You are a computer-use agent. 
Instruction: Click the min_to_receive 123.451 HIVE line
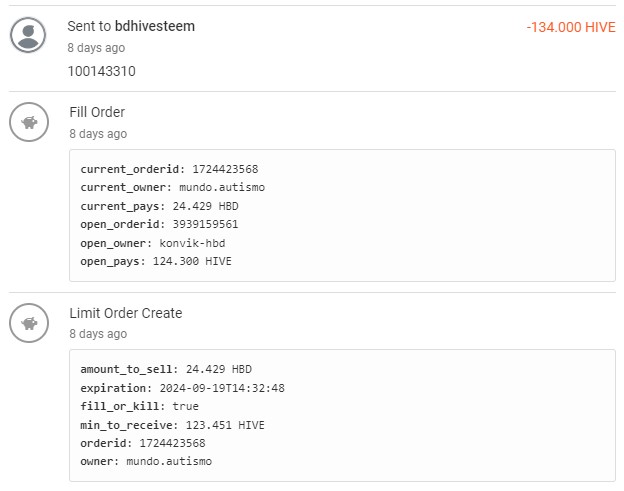(x=172, y=425)
